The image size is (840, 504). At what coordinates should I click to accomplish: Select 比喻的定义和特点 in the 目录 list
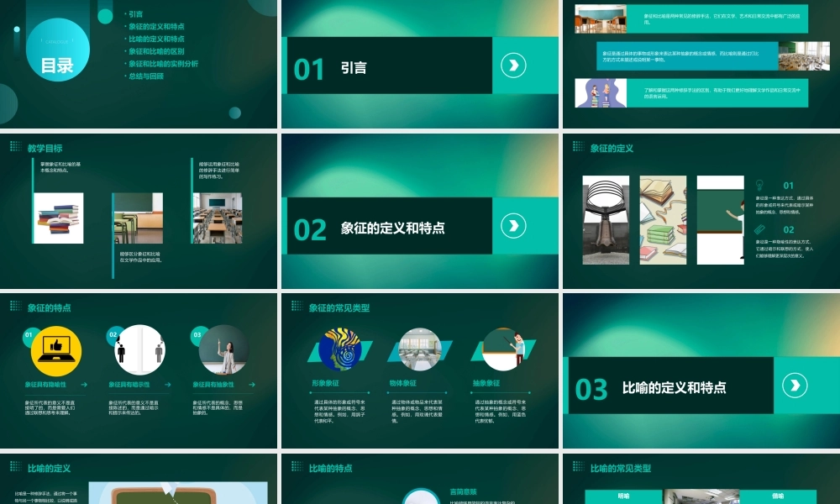point(156,39)
